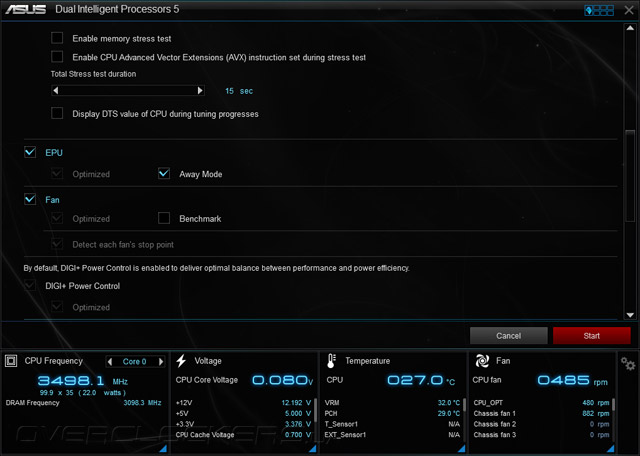Image resolution: width=640 pixels, height=456 pixels.
Task: Click the Chassis fan 1 882 rpm reading
Action: click(x=596, y=414)
